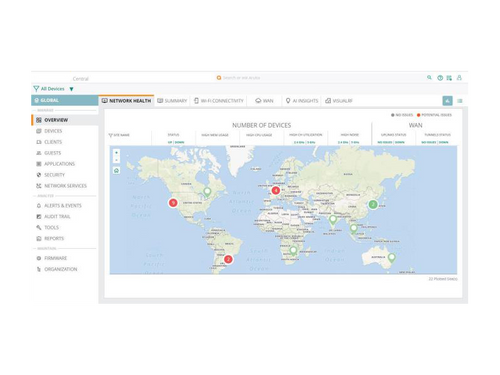
Task: Click the Status column header
Action: tap(173, 135)
